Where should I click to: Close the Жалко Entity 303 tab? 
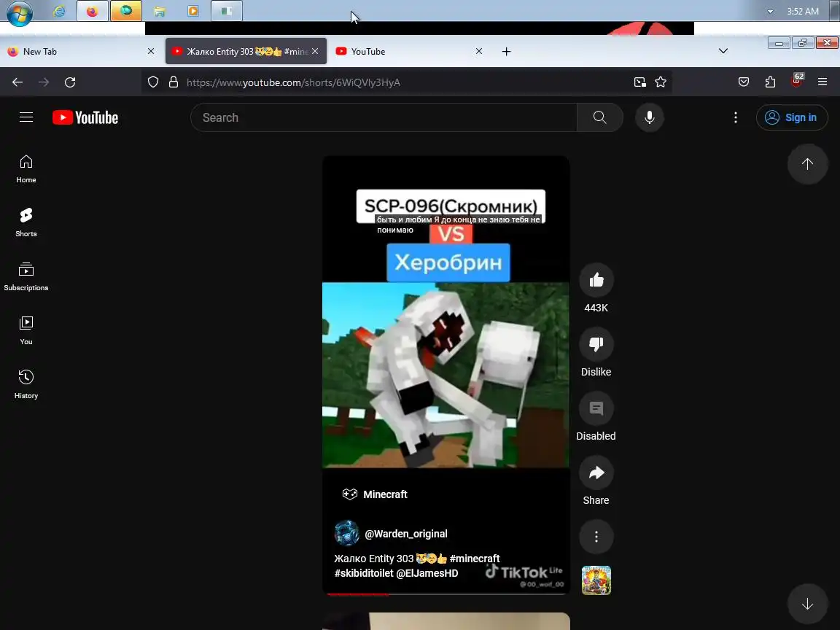click(315, 52)
